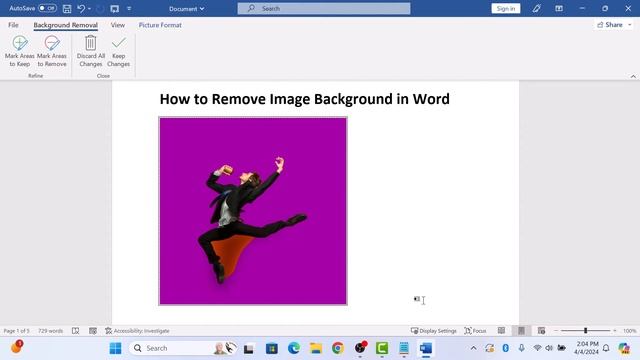The width and height of the screenshot is (640, 360).
Task: Select Mark Areas to Remove tool
Action: 52,51
